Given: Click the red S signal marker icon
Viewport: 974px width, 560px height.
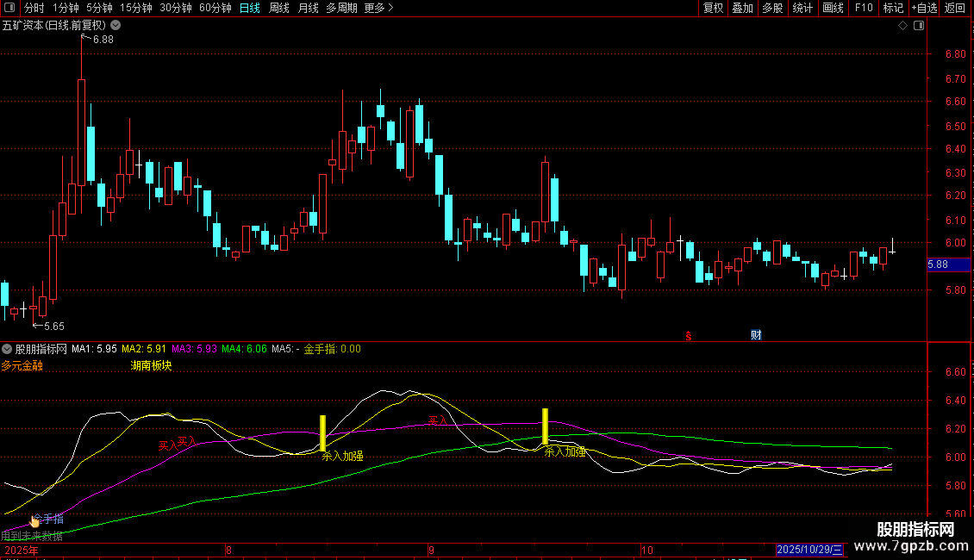Looking at the screenshot, I should [688, 336].
